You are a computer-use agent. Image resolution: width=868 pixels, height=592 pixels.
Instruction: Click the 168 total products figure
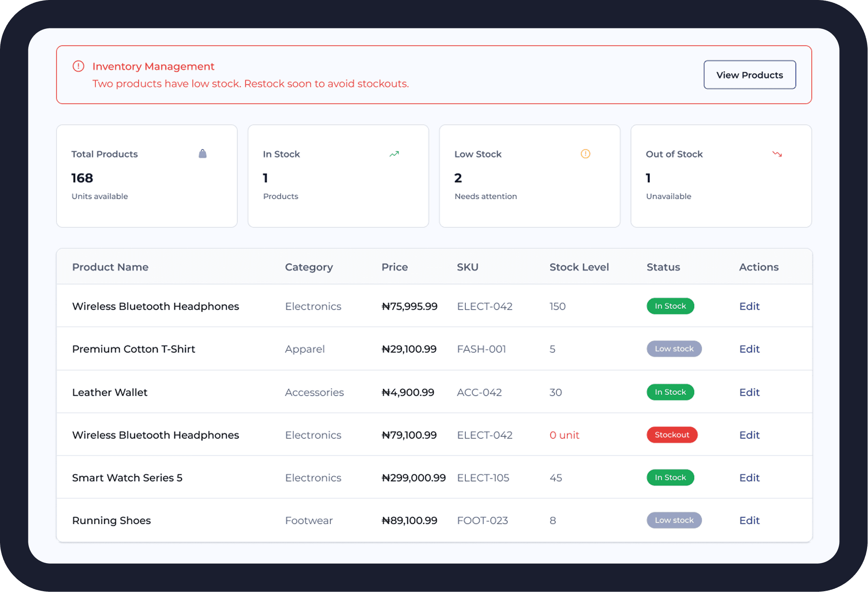tap(82, 178)
